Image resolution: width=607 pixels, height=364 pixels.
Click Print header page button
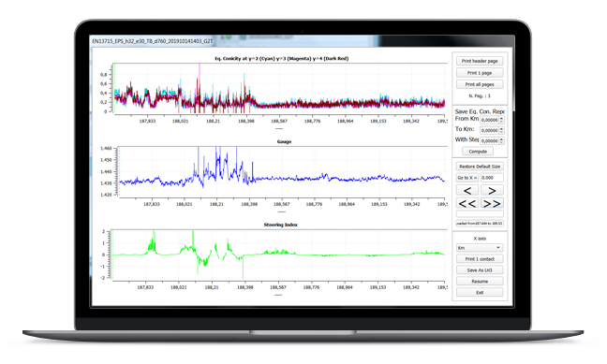click(480, 61)
